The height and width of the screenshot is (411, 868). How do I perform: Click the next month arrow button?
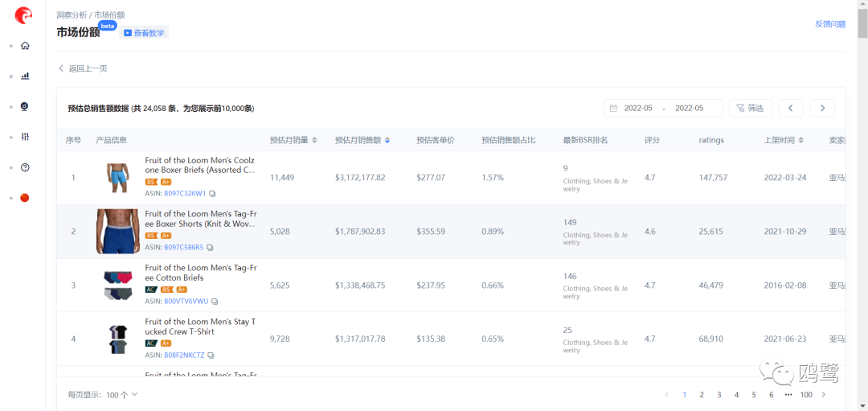click(823, 108)
